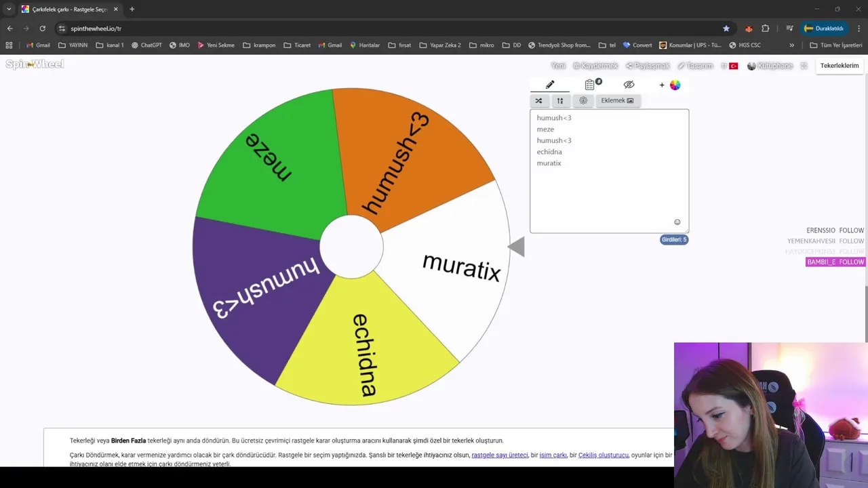
Task: Open the Yapar Zeka 2 bookmark folder
Action: click(x=440, y=45)
